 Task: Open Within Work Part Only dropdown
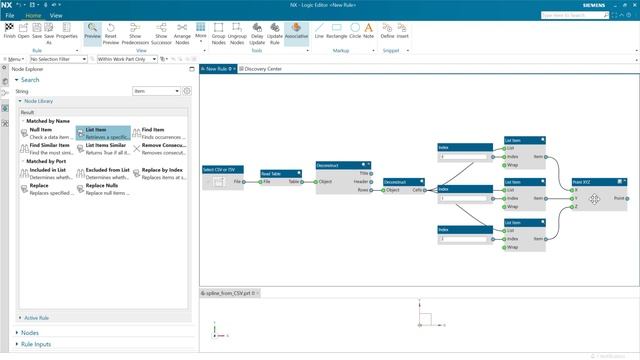pyautogui.click(x=127, y=59)
